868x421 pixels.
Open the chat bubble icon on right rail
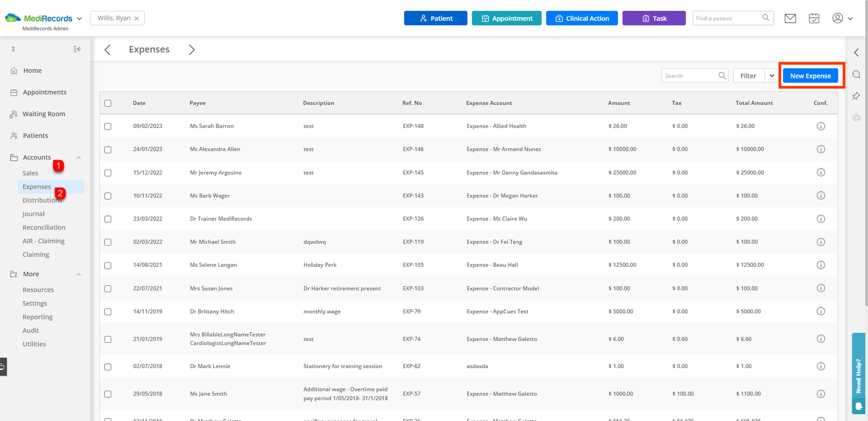point(857,74)
